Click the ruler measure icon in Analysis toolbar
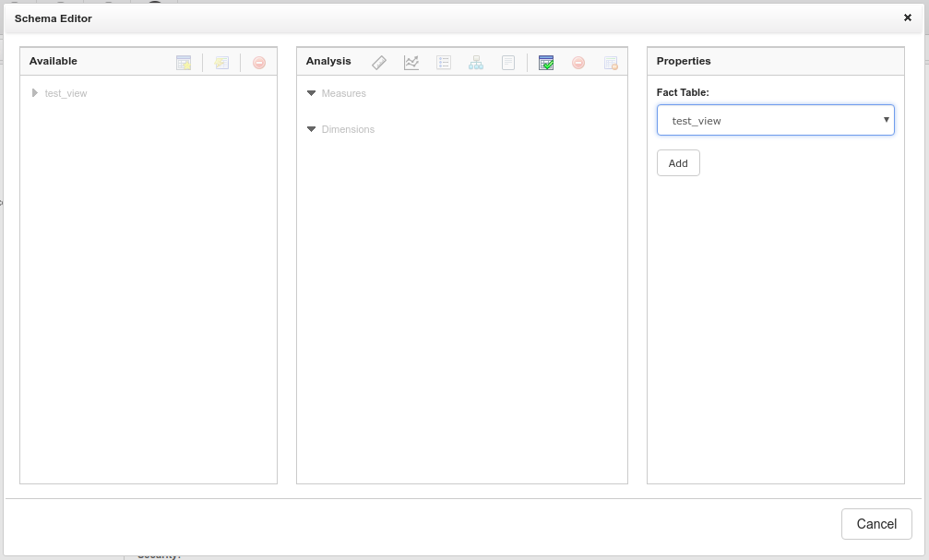Image resolution: width=929 pixels, height=560 pixels. 379,63
